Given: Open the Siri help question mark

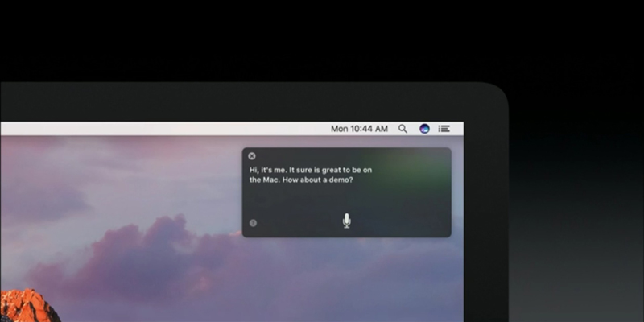Looking at the screenshot, I should [253, 223].
